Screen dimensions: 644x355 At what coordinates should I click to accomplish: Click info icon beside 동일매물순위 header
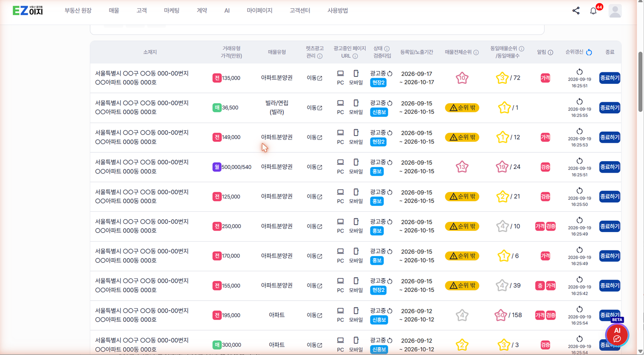(522, 49)
